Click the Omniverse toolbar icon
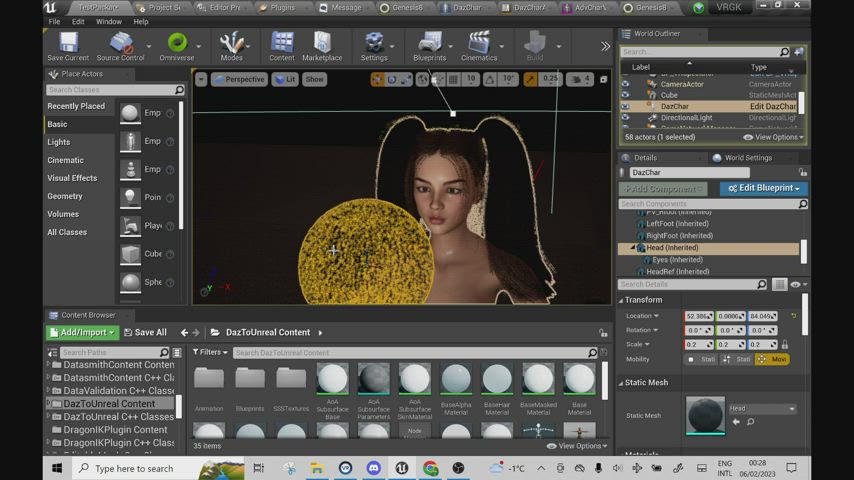Screen dimensions: 854x480 (x=177, y=46)
